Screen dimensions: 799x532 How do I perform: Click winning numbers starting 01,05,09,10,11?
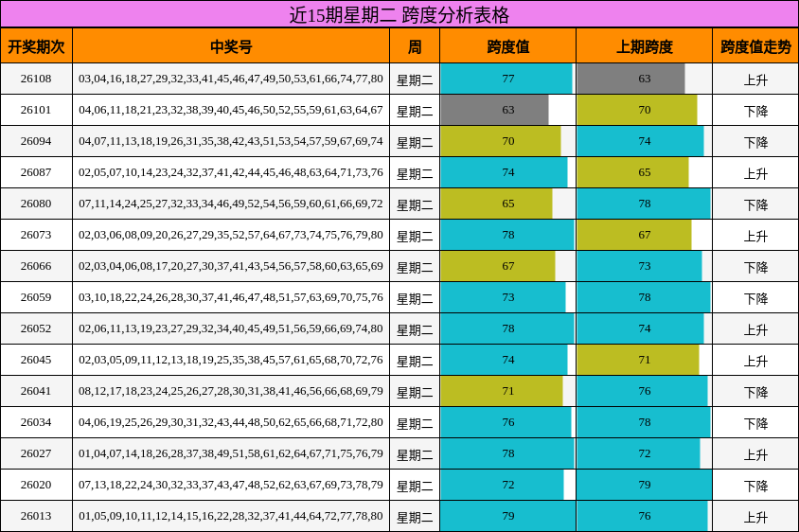(x=231, y=516)
